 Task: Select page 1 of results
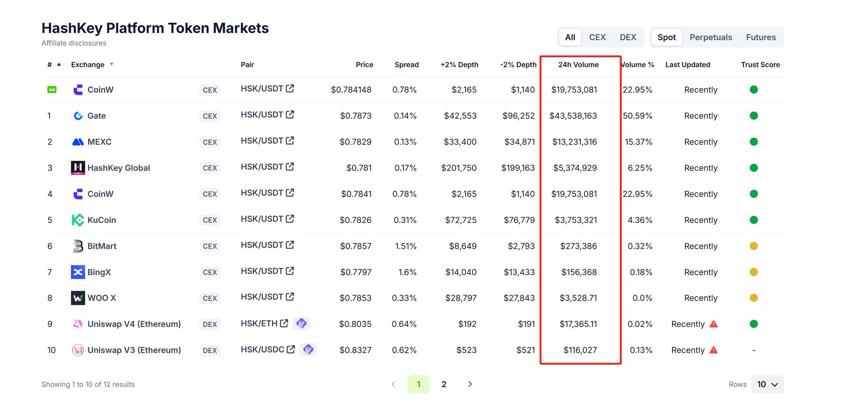pyautogui.click(x=418, y=384)
